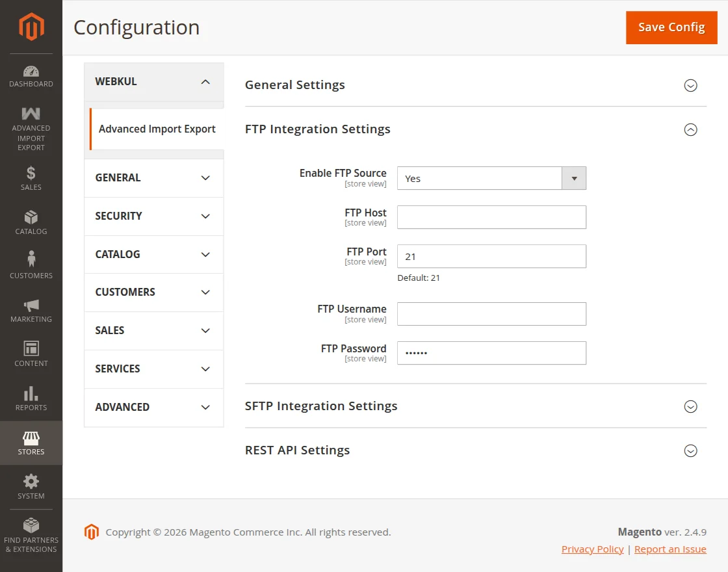728x572 pixels.
Task: Collapse the WEBKUL config section
Action: click(x=154, y=82)
